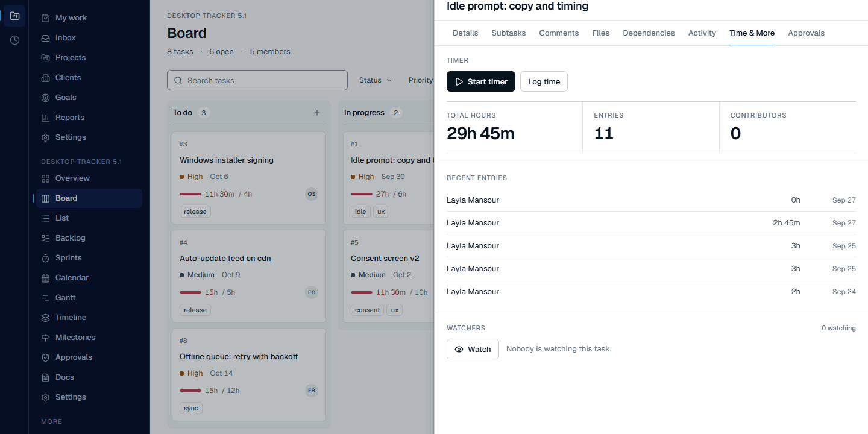Toggle Watch on this task
Viewport: 868px width, 434px height.
(473, 349)
